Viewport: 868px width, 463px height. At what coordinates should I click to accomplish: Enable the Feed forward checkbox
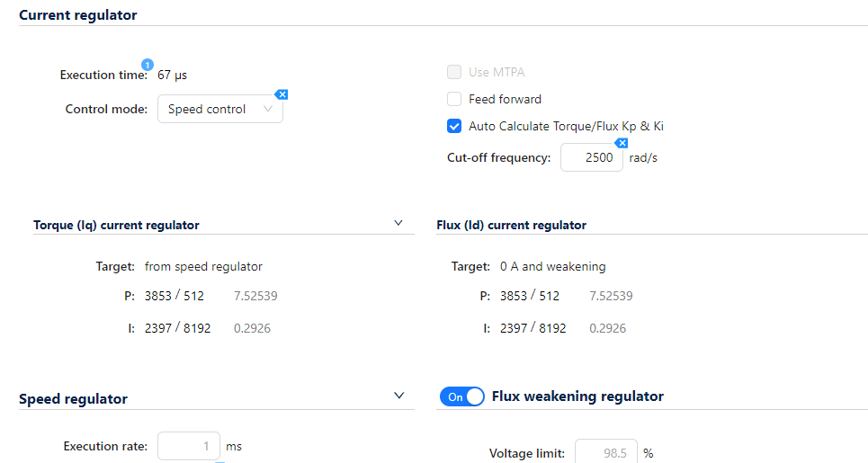coord(454,99)
